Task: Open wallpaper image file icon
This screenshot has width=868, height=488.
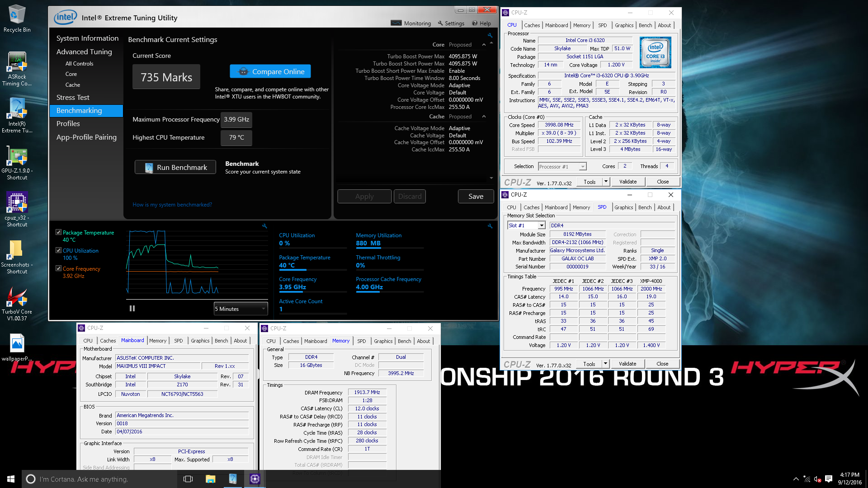Action: point(17,347)
